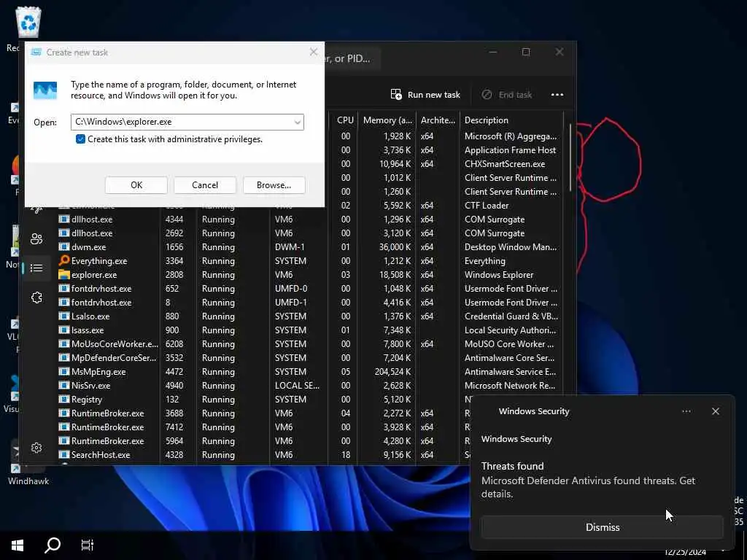Select the Details page icon in the sidebar
The height and width of the screenshot is (560, 747).
[36, 268]
